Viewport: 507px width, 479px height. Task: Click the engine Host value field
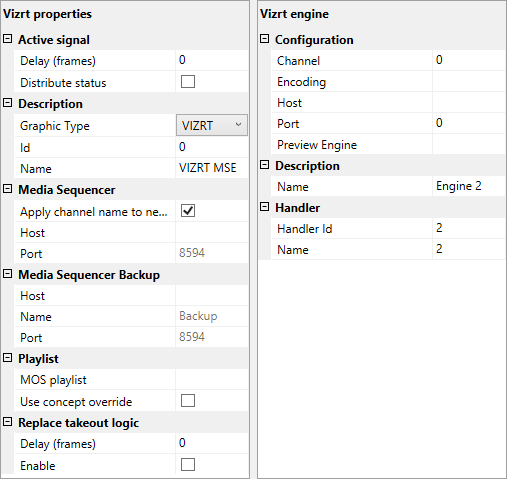[469, 103]
